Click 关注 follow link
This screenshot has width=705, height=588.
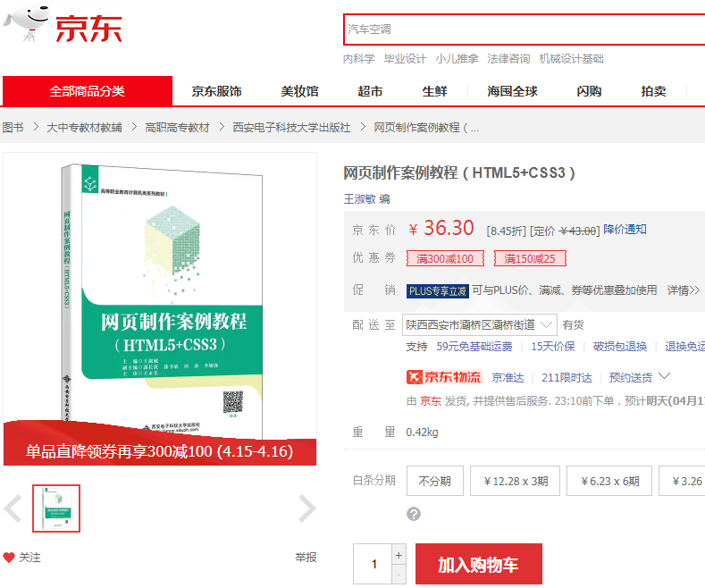pos(29,558)
